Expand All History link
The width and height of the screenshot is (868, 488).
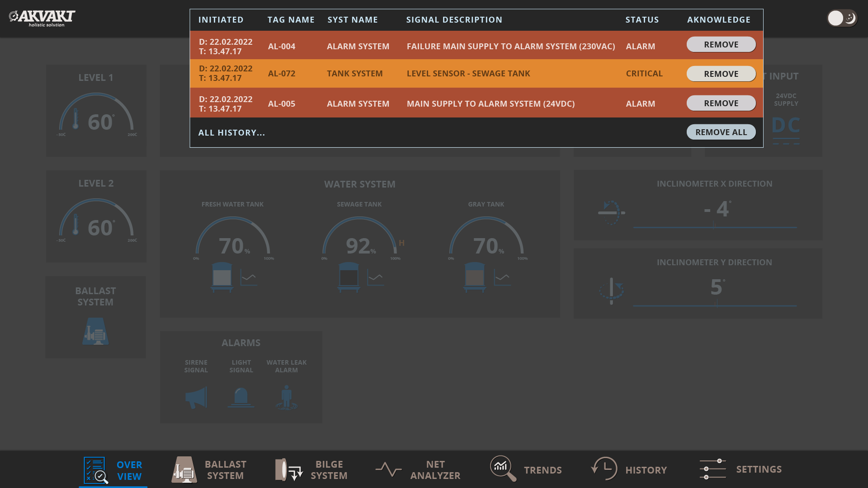[x=231, y=133]
